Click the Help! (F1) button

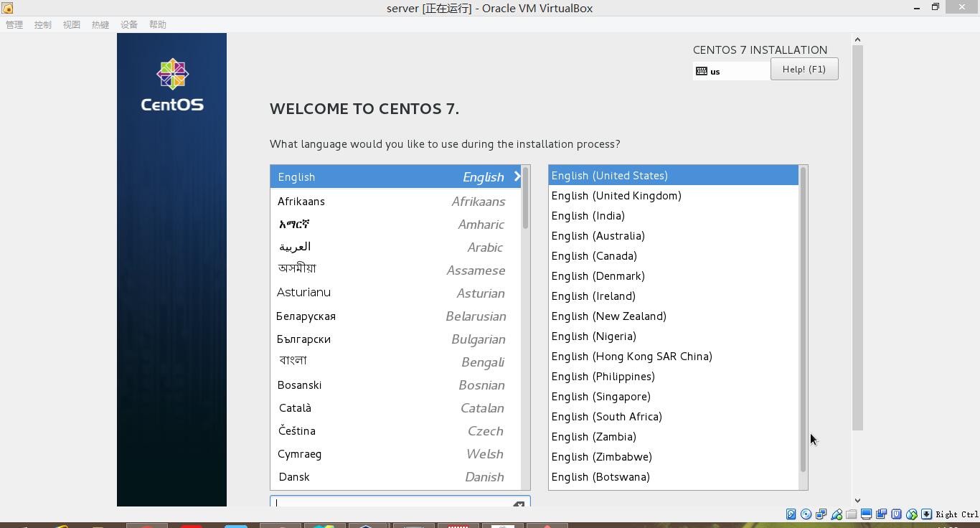coord(804,69)
